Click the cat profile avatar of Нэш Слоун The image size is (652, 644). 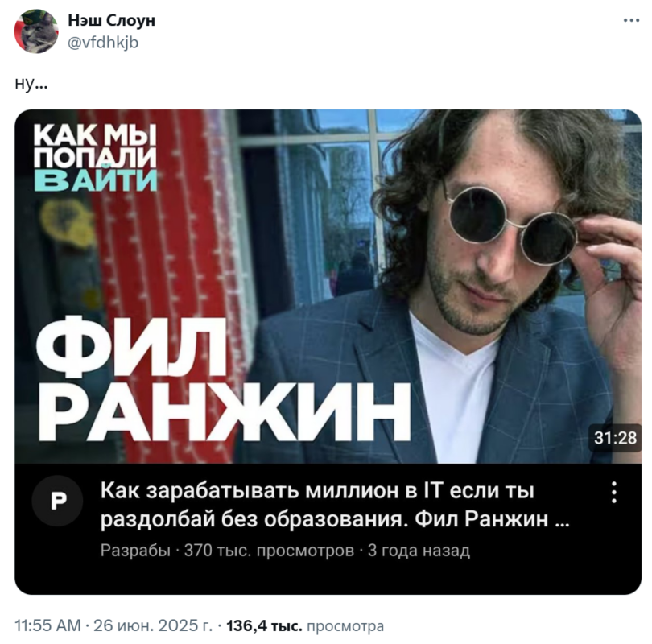(36, 31)
